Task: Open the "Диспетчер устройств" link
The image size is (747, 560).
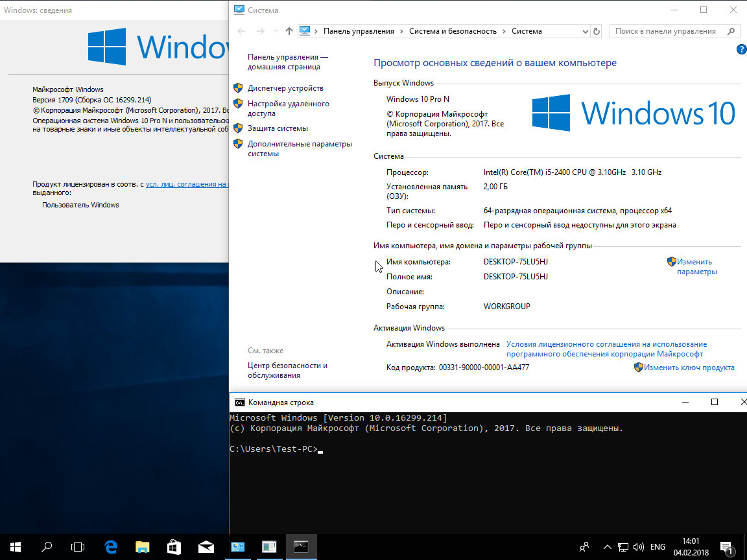Action: pos(285,88)
